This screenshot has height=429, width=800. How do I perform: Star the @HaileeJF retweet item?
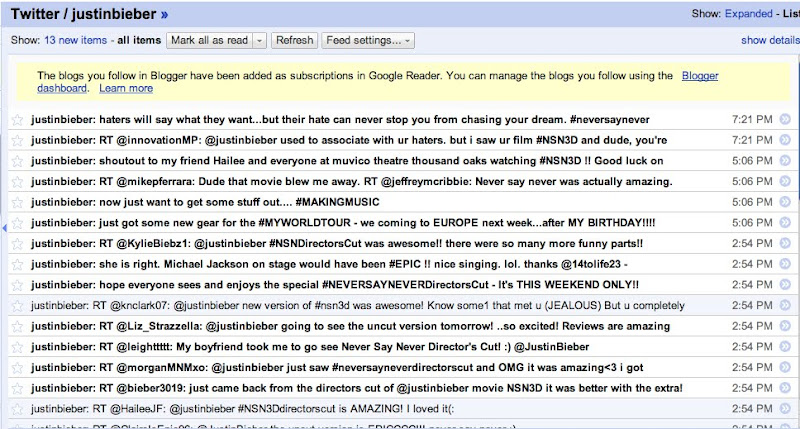17,409
